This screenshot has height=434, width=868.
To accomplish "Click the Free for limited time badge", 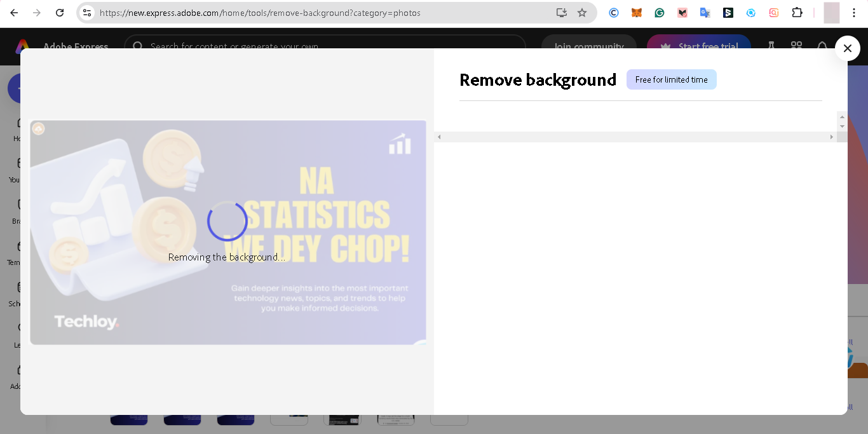I will pyautogui.click(x=671, y=79).
